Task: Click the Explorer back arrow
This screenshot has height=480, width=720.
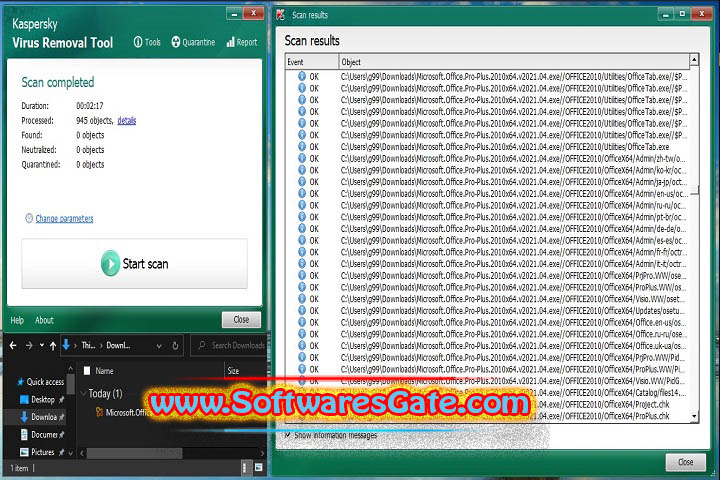Action: point(12,345)
